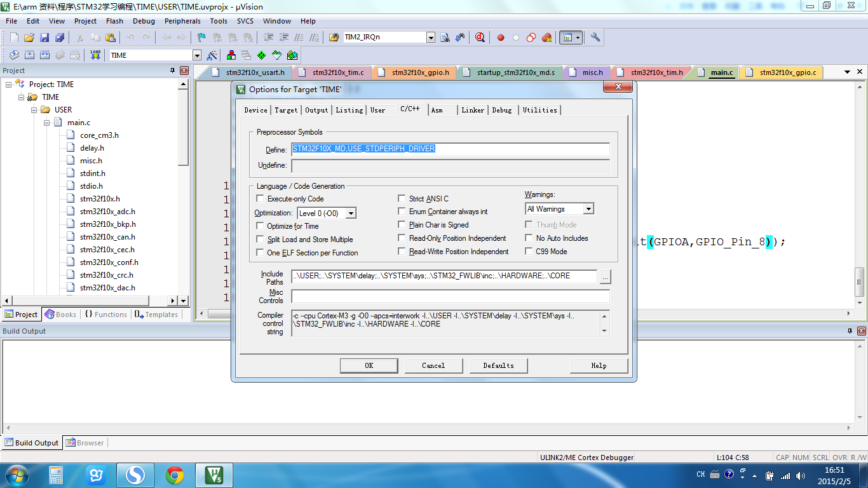Toggle Strict ANSI C checkbox
The image size is (868, 488).
[x=402, y=199]
